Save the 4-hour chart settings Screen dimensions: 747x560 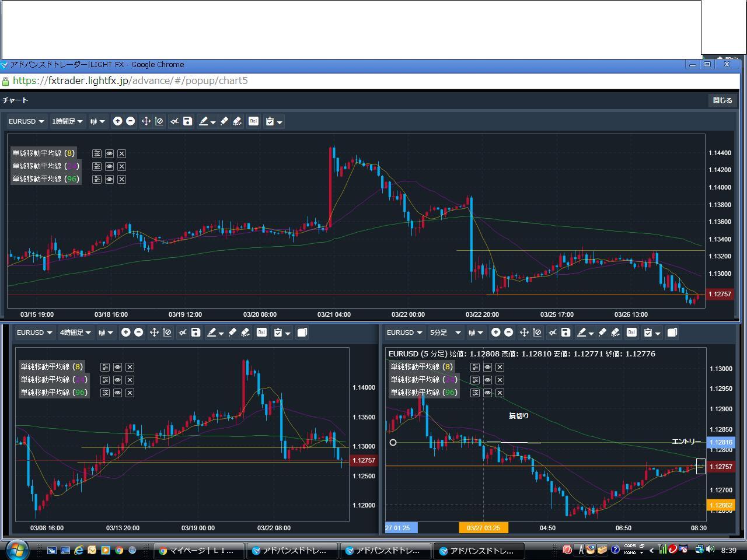(196, 332)
